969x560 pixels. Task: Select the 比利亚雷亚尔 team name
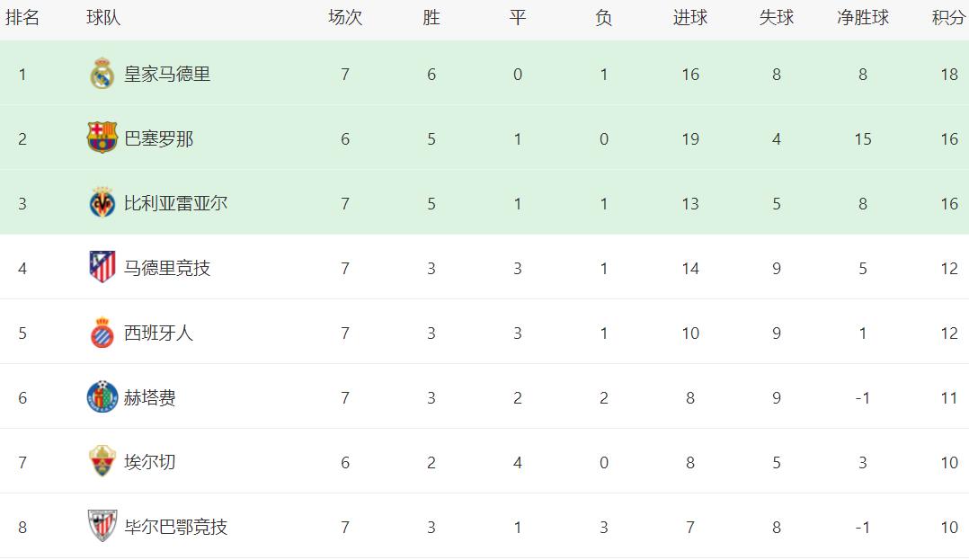coord(175,203)
